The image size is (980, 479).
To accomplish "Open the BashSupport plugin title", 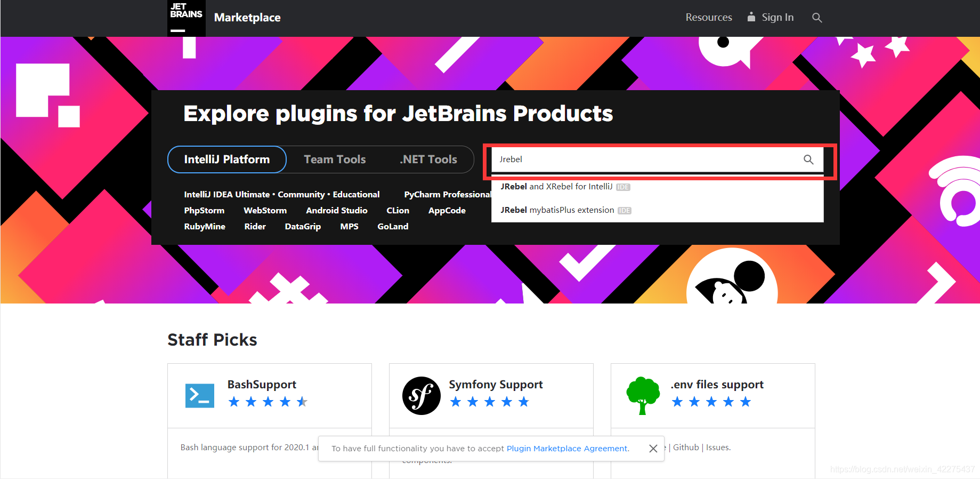I will [x=262, y=385].
